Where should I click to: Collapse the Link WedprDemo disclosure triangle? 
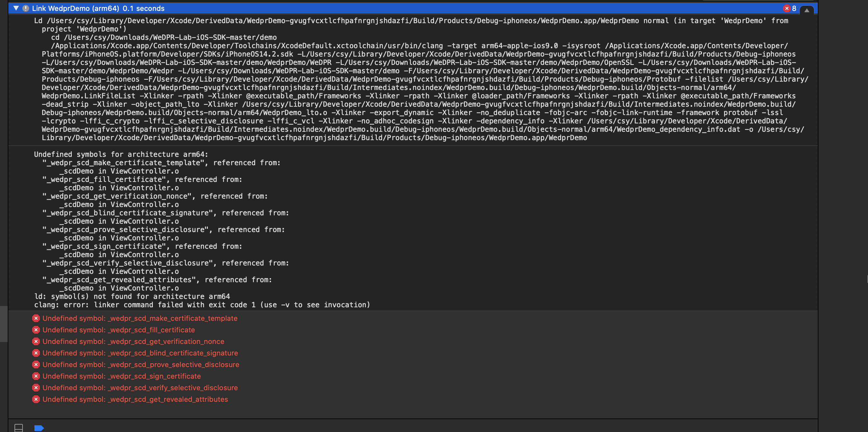(x=16, y=8)
